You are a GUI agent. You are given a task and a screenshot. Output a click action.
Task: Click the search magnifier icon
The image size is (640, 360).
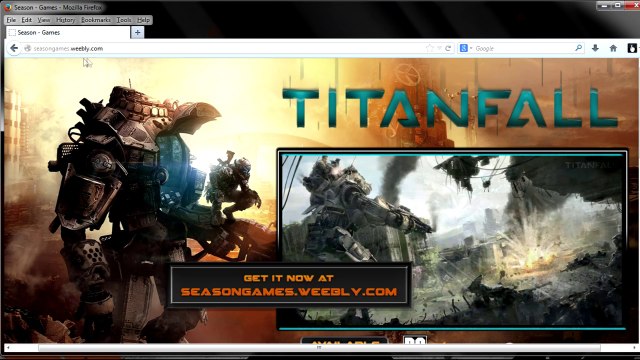pyautogui.click(x=578, y=48)
